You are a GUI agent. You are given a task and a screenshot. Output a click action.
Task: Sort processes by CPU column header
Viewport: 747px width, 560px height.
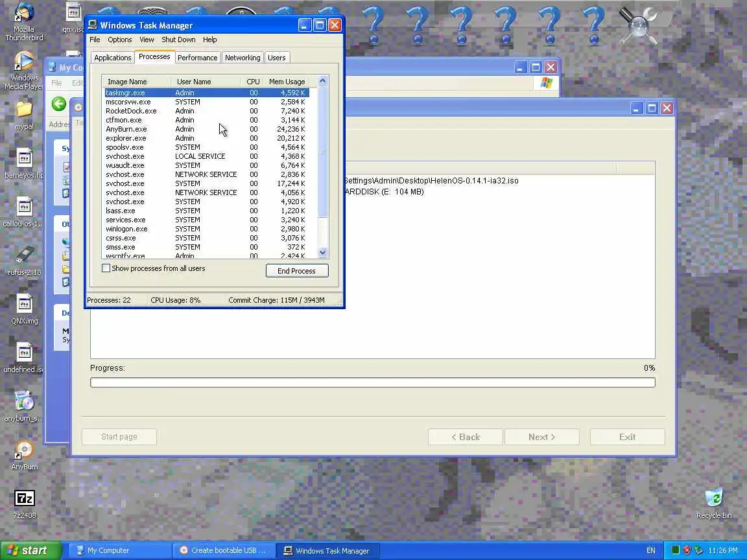[252, 82]
